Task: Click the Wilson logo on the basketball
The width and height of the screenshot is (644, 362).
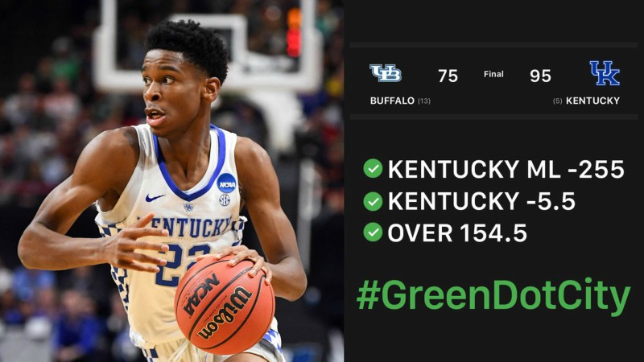Action: [x=225, y=312]
